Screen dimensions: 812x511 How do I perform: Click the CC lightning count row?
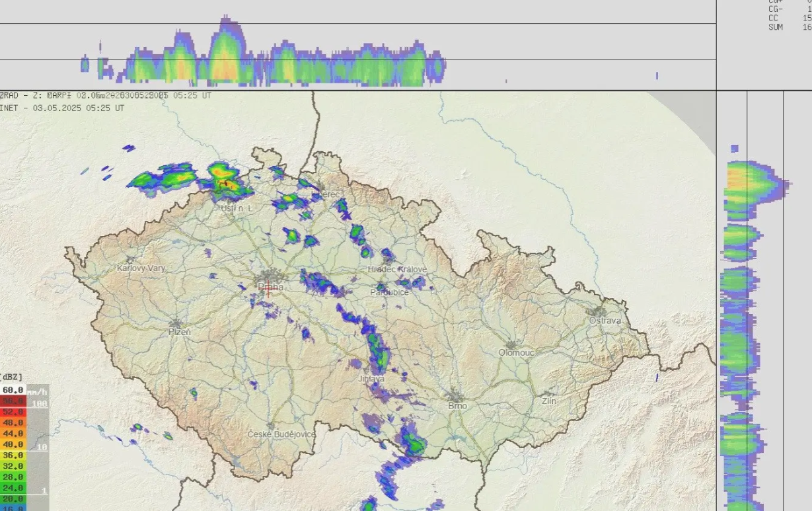coord(790,18)
